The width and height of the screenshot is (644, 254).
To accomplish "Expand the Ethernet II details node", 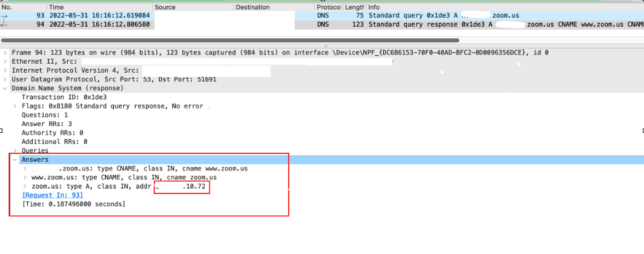I will point(4,62).
